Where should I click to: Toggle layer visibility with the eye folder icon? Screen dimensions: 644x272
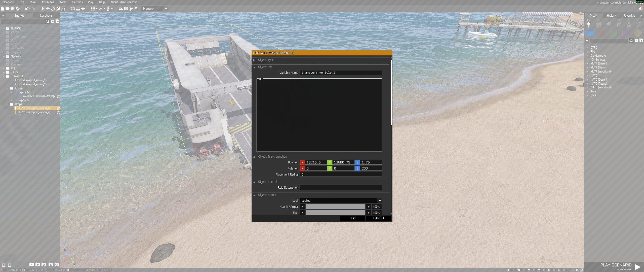[57, 264]
